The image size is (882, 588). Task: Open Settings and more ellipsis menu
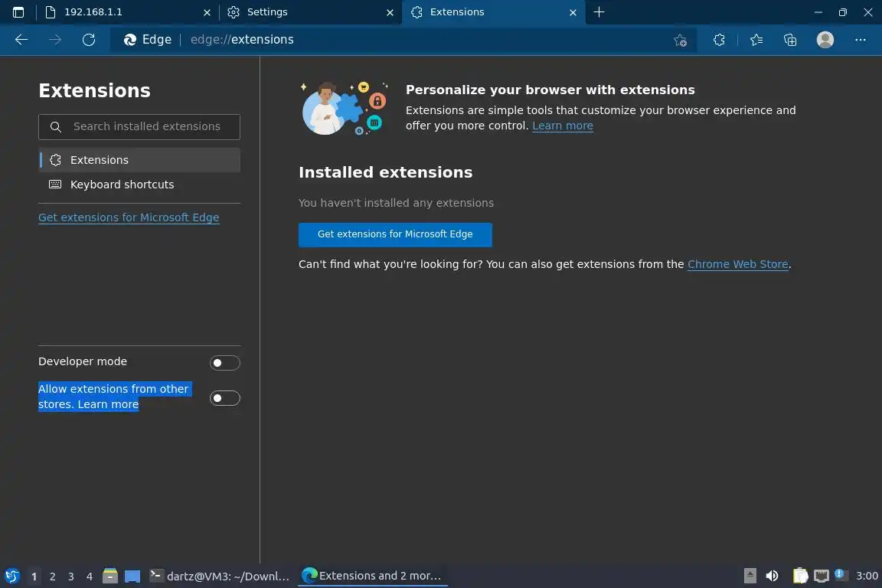pyautogui.click(x=860, y=40)
